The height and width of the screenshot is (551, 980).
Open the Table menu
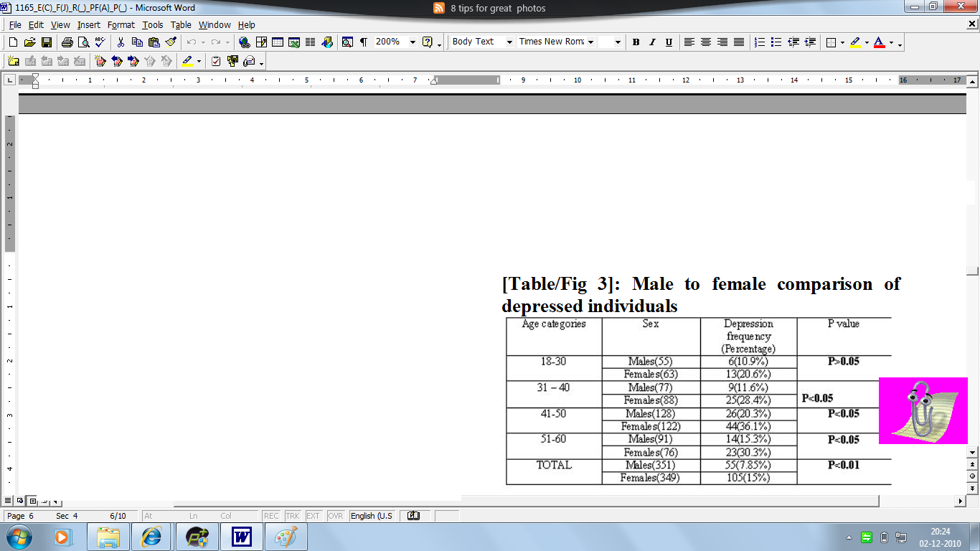(181, 24)
